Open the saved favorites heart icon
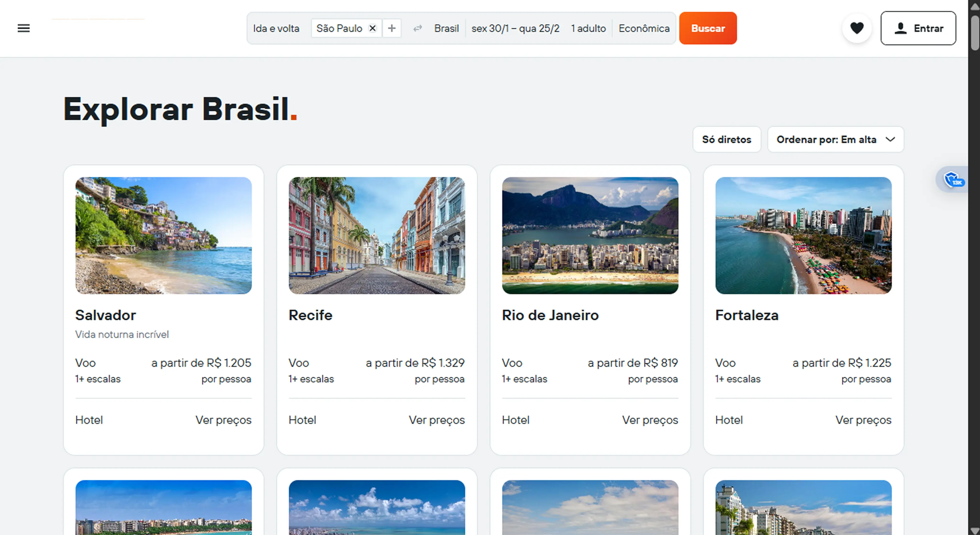This screenshot has height=535, width=980. pyautogui.click(x=857, y=28)
